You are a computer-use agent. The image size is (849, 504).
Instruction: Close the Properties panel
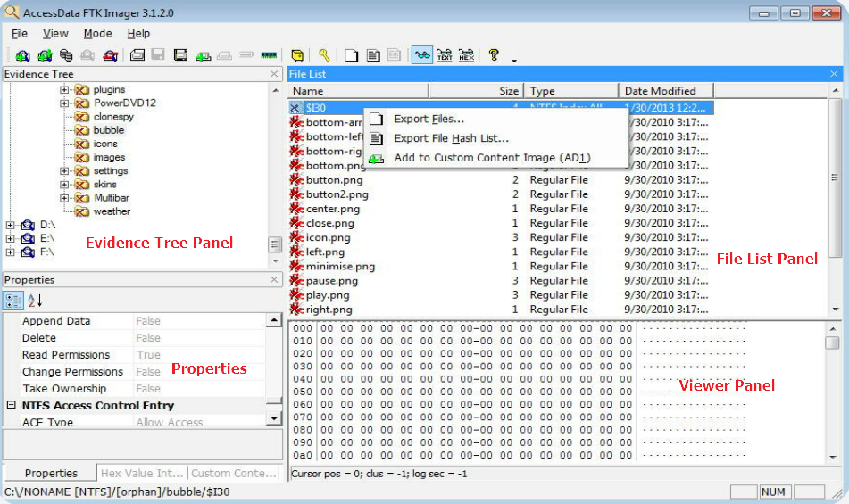(274, 279)
